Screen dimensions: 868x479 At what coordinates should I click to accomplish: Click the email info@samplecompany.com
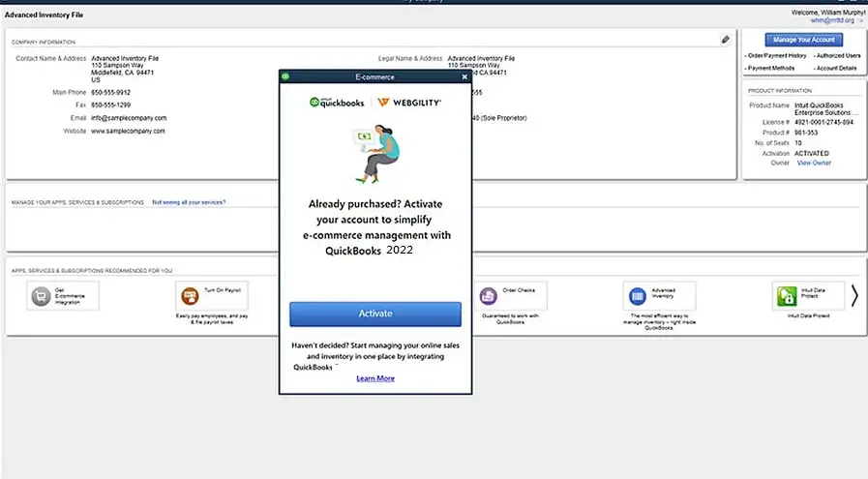pos(129,118)
